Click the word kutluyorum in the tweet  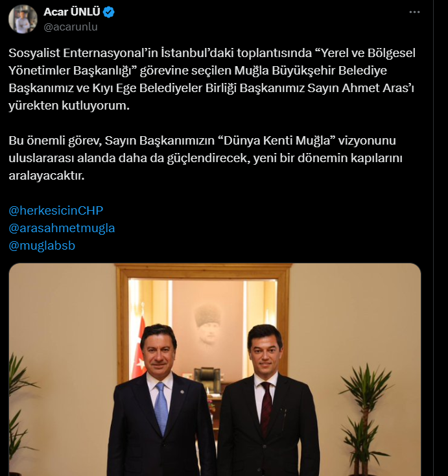pyautogui.click(x=95, y=106)
